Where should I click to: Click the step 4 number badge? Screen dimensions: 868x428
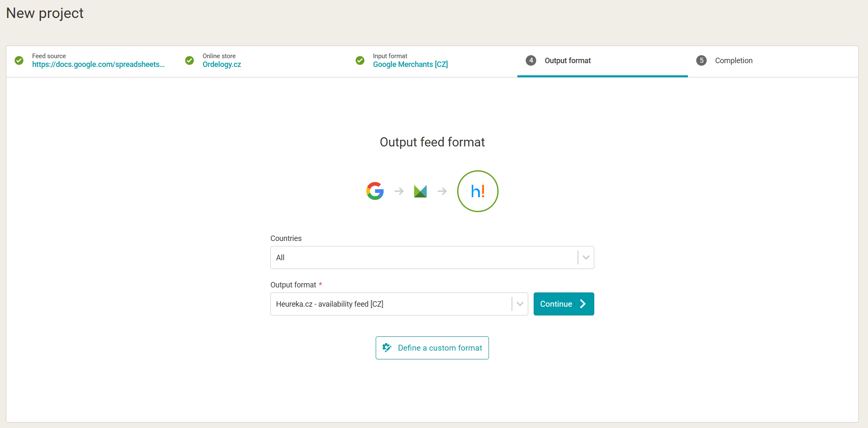pyautogui.click(x=531, y=61)
